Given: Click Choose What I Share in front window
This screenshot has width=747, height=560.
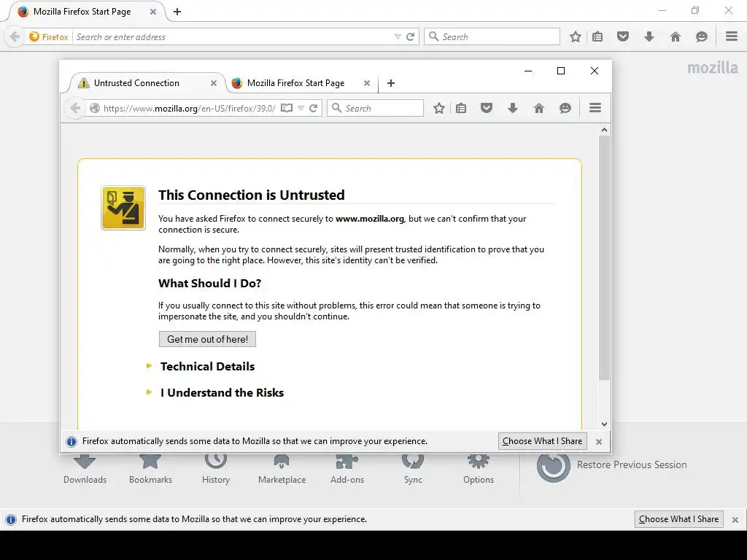Looking at the screenshot, I should pos(542,441).
